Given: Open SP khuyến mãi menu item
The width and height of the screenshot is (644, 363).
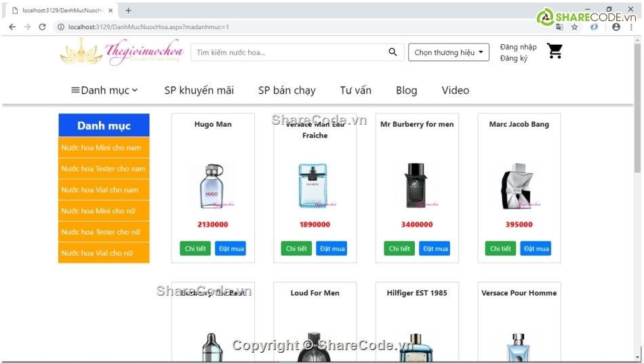Looking at the screenshot, I should pos(199,90).
